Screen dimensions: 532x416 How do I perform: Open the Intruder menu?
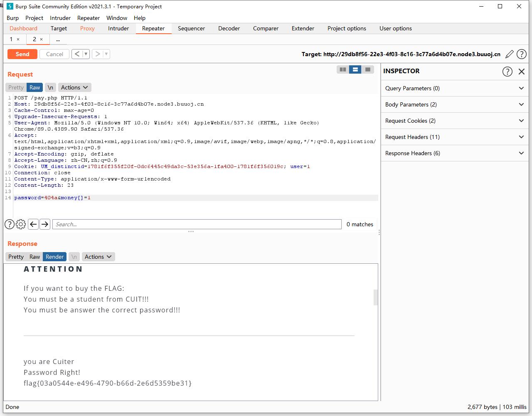point(60,18)
